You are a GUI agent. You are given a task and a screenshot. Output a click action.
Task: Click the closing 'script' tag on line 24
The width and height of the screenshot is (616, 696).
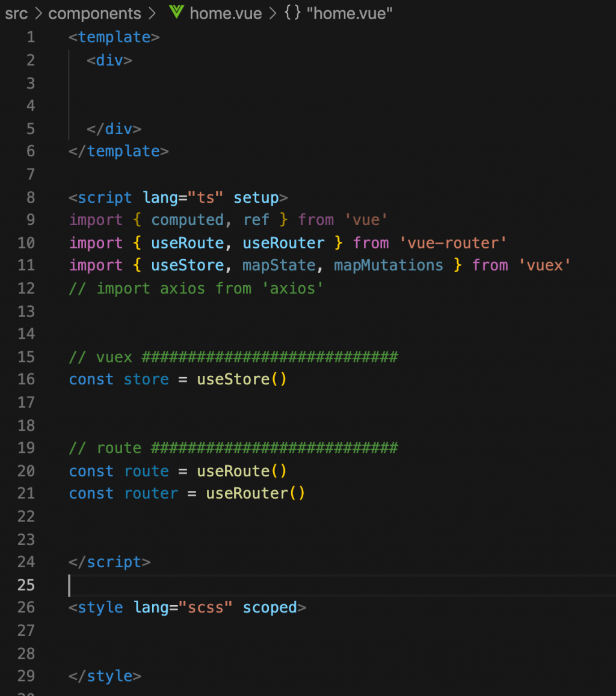point(109,562)
